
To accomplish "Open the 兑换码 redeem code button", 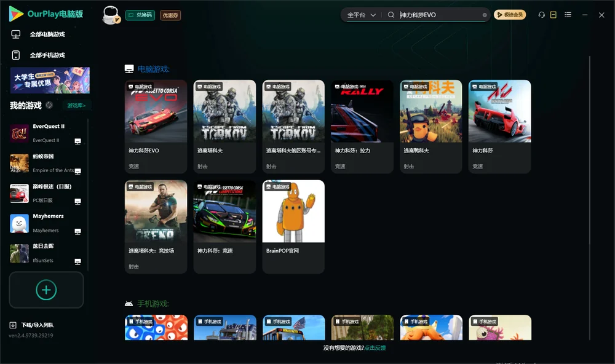I will 140,15.
